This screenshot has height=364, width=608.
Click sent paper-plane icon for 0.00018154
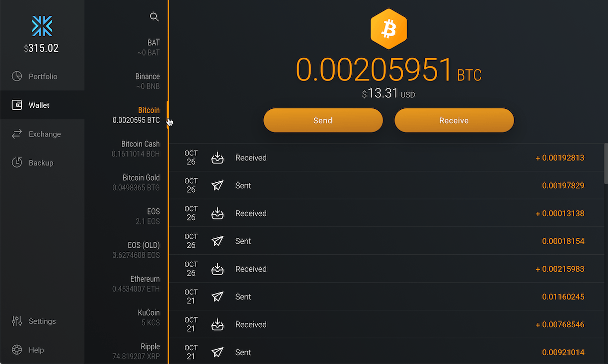pyautogui.click(x=218, y=241)
